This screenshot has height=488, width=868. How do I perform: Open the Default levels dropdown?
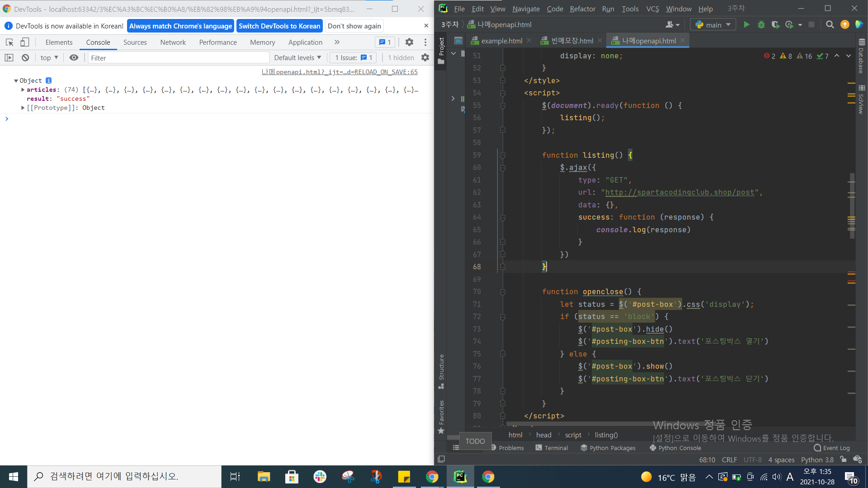pyautogui.click(x=297, y=57)
